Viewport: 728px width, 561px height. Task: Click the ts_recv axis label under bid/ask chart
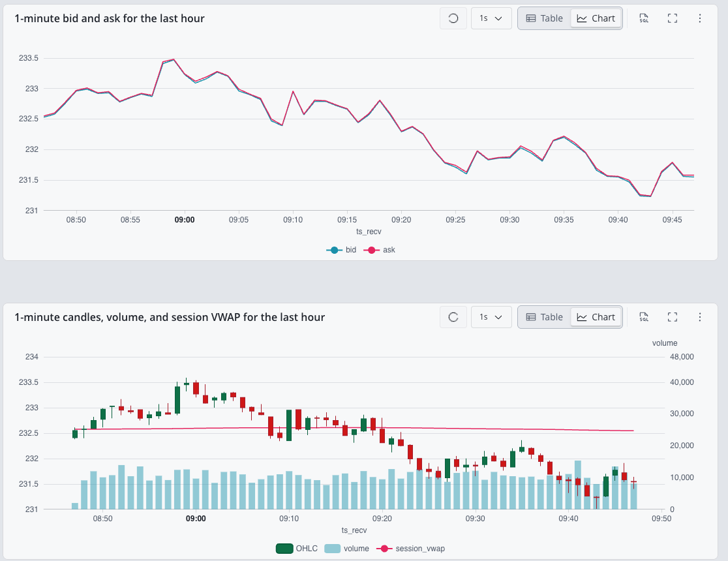click(x=369, y=232)
